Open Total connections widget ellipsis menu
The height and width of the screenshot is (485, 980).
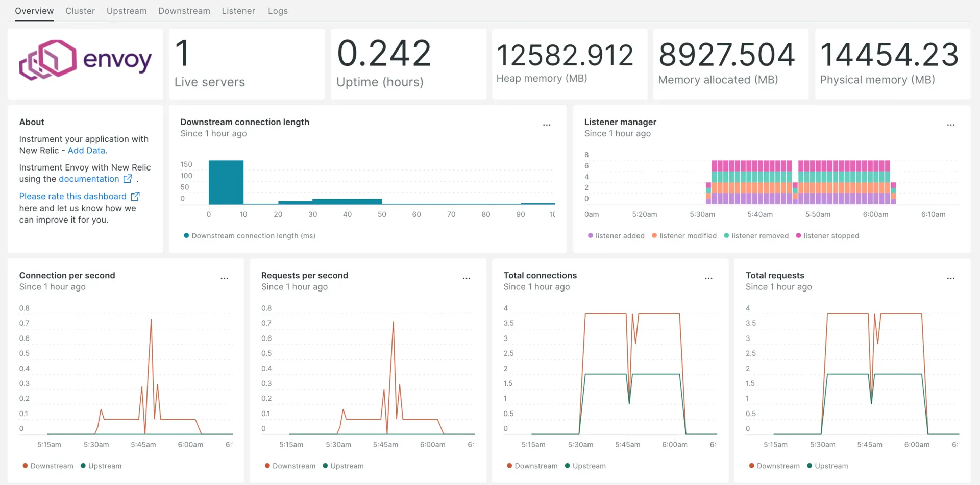pyautogui.click(x=708, y=278)
